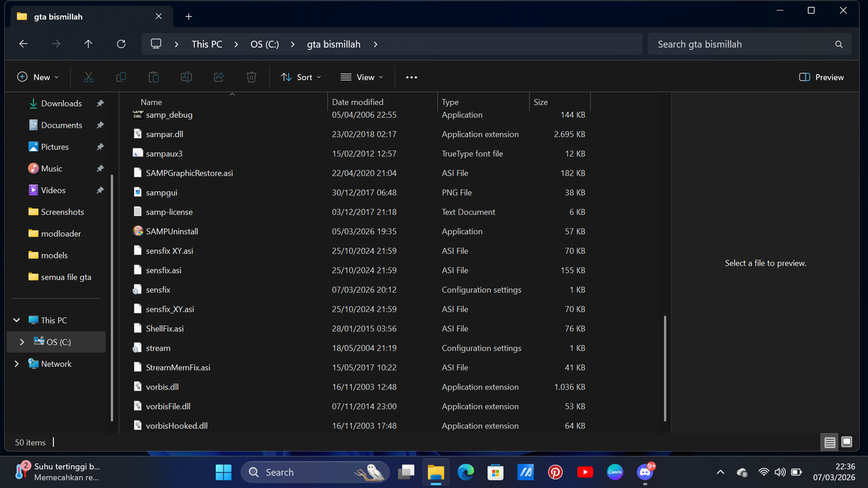Click the Cut scissors icon

pos(88,77)
